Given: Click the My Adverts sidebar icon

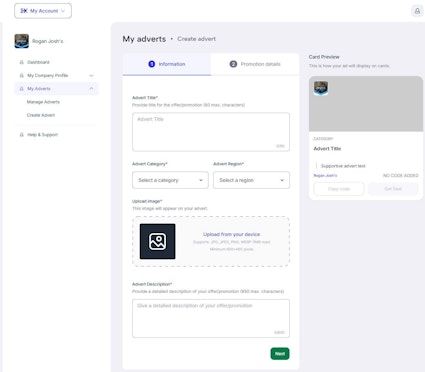Looking at the screenshot, I should click(22, 89).
